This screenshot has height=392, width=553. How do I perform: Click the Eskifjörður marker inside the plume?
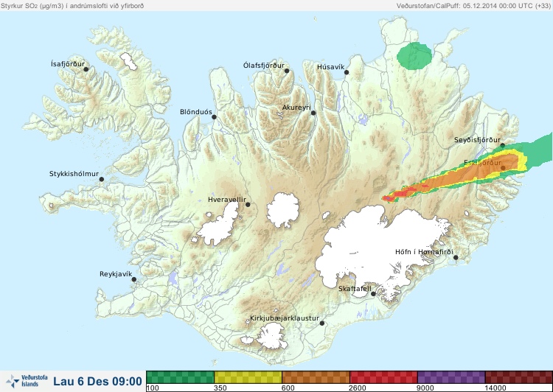503,168
